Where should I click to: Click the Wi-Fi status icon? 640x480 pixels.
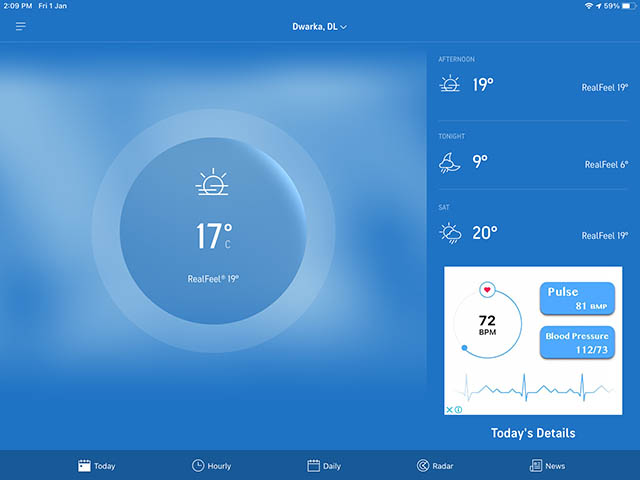(x=589, y=6)
